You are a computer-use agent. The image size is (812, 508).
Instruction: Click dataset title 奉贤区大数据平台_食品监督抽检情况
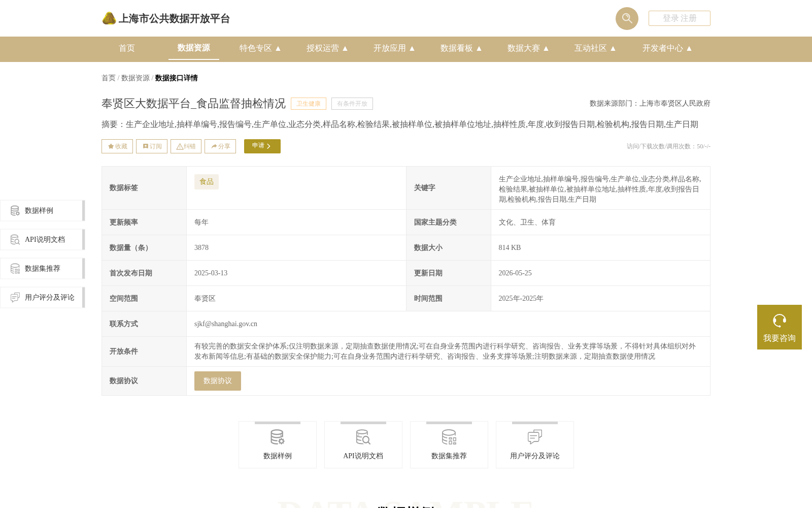point(194,104)
